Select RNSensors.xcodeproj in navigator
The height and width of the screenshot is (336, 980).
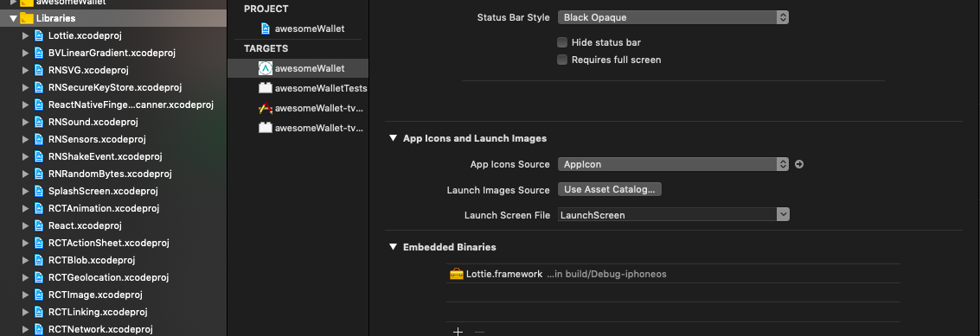pos(113,139)
